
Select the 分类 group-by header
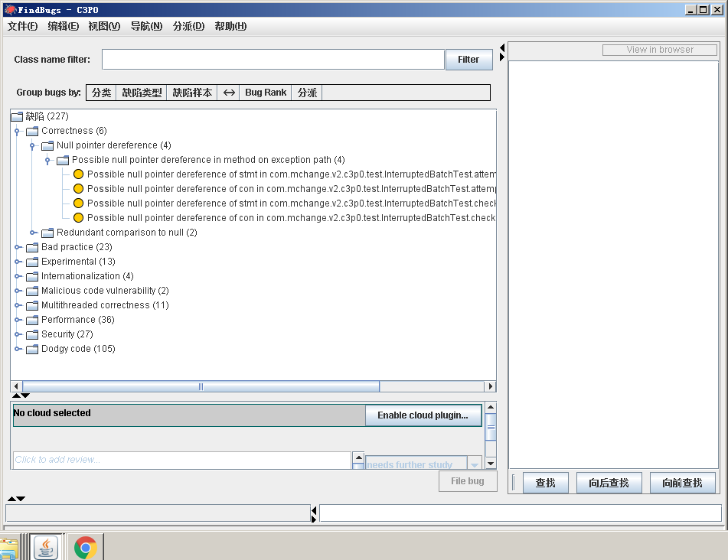coord(101,93)
